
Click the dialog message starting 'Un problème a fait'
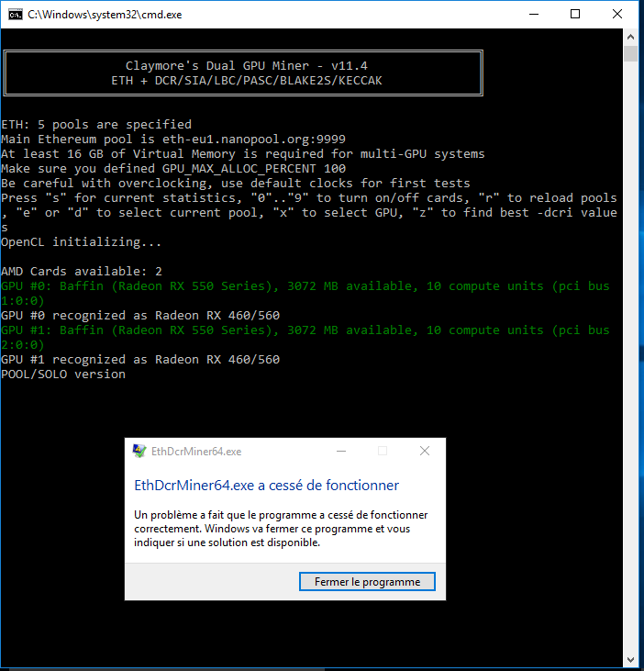tap(281, 529)
